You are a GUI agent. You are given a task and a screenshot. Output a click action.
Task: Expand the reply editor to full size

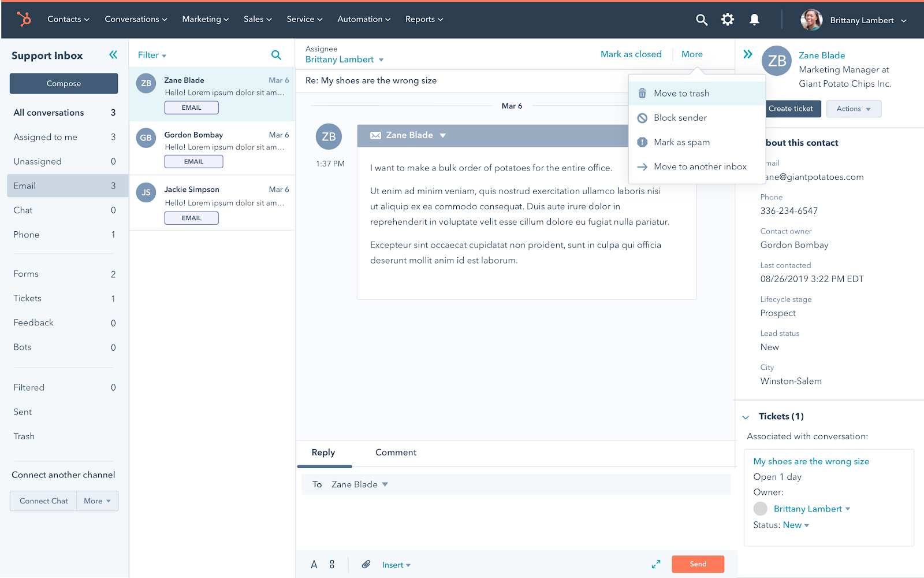point(656,564)
